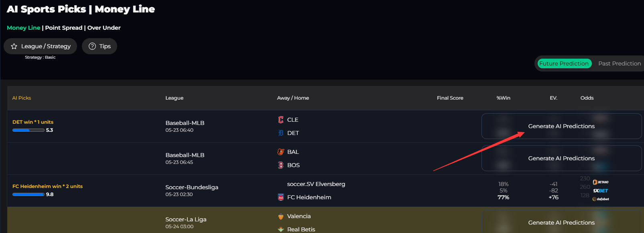Select the Money Line tab
This screenshot has width=644, height=233.
pos(24,28)
